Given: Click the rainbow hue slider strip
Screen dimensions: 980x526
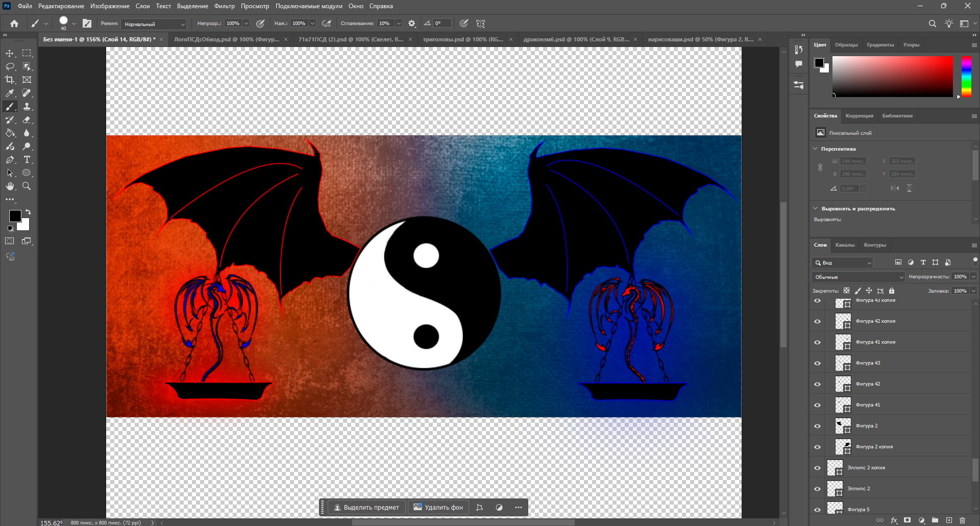Looking at the screenshot, I should [966, 77].
